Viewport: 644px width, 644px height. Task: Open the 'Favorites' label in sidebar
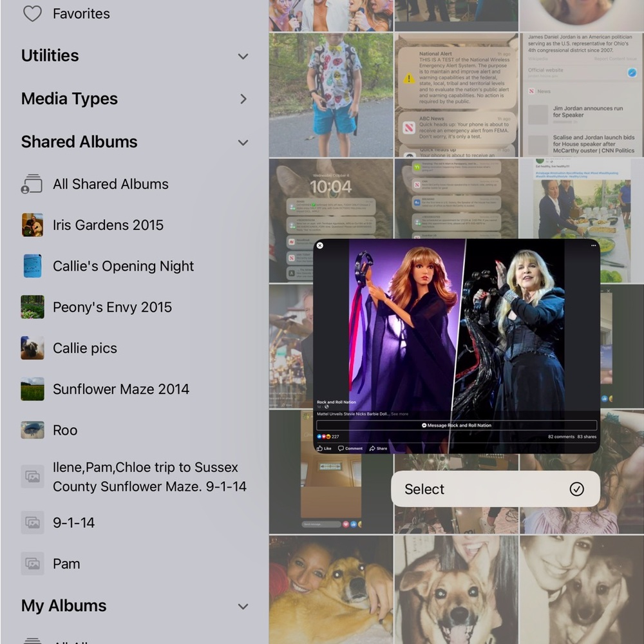(81, 14)
